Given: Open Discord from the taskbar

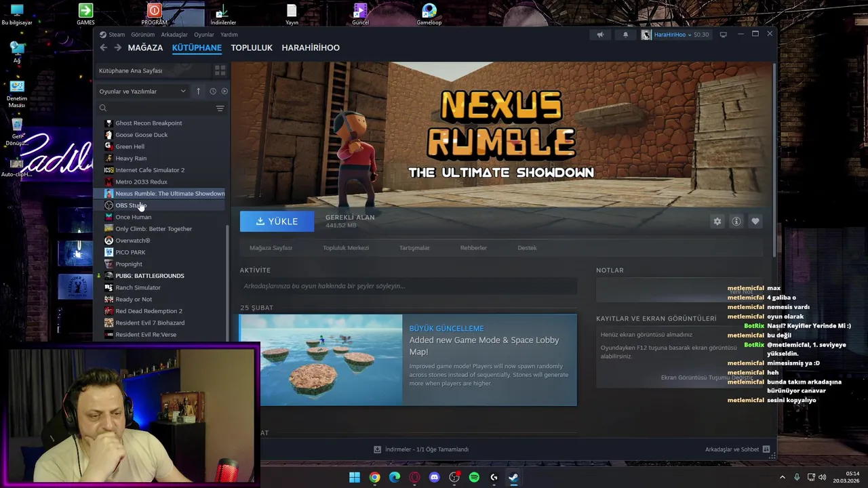Looking at the screenshot, I should pyautogui.click(x=434, y=477).
